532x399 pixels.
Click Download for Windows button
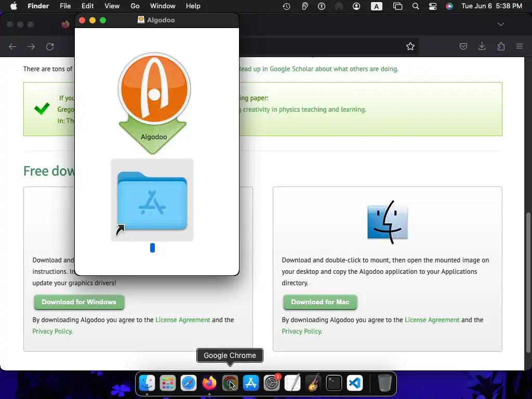point(79,302)
